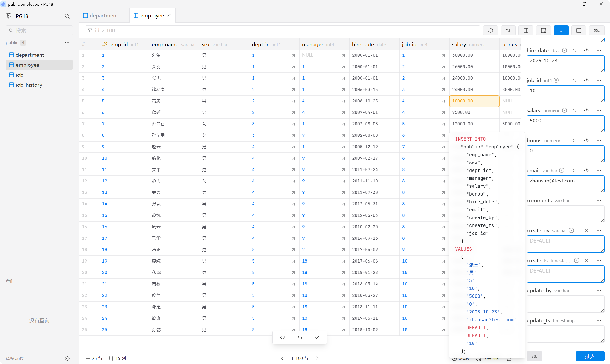This screenshot has width=610, height=364.
Task: Toggle the insert row panel button
Action: tap(561, 30)
